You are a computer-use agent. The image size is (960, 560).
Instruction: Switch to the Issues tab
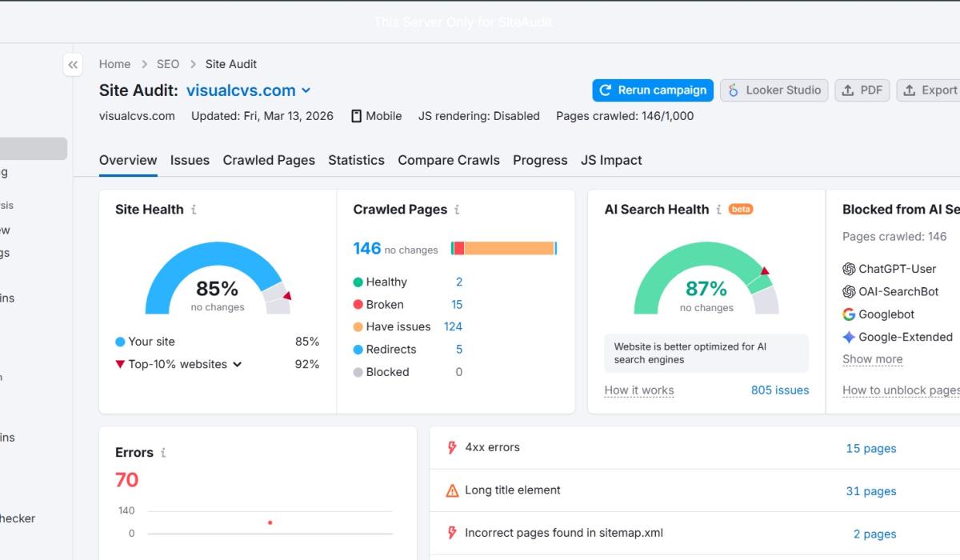190,160
